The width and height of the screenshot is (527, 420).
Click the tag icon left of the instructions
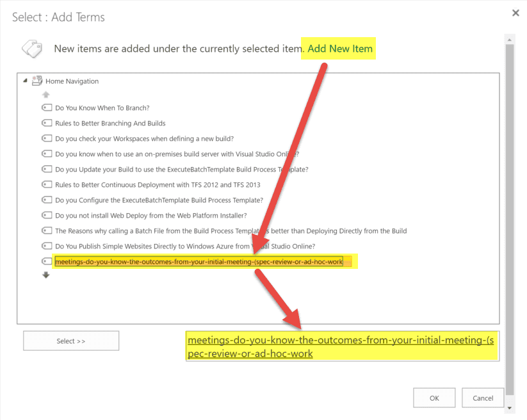[32, 49]
